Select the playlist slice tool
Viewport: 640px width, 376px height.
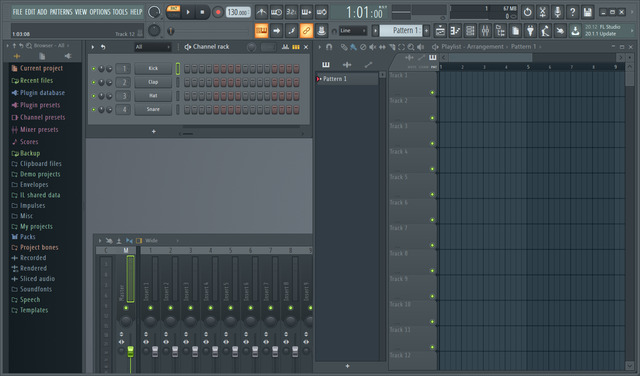coord(392,47)
